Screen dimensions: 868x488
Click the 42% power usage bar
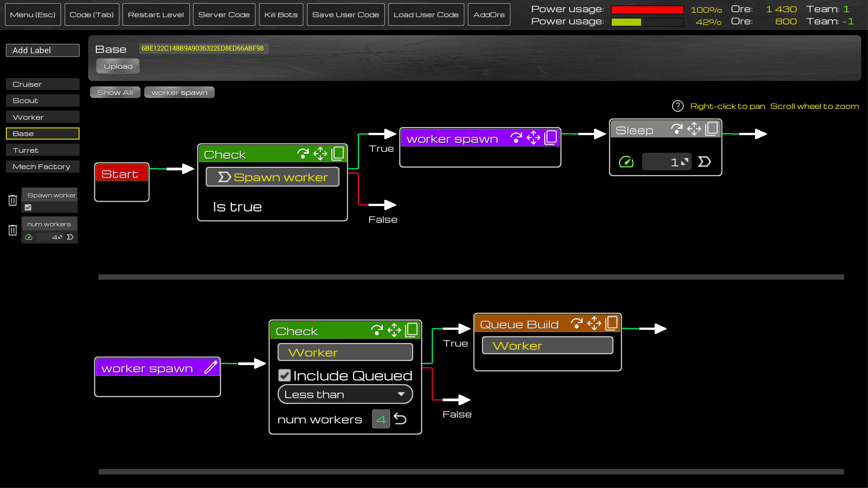(x=647, y=21)
